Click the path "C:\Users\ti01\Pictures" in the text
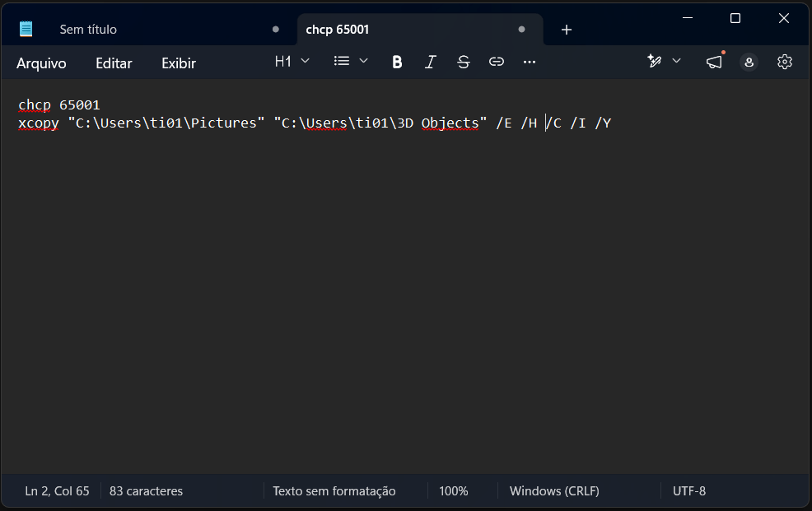Image resolution: width=812 pixels, height=511 pixels. click(166, 123)
